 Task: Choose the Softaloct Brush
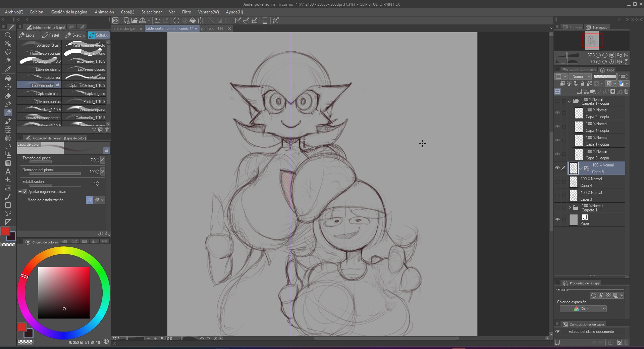40,45
